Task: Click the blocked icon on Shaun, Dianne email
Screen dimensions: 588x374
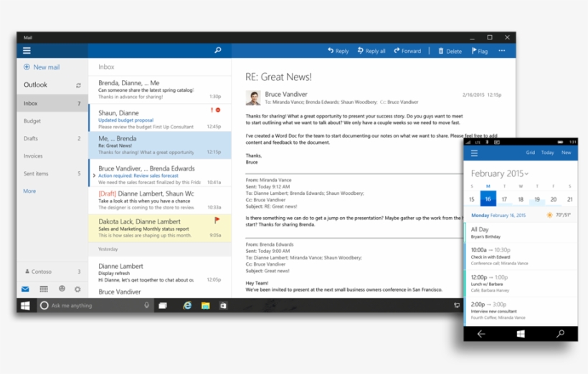Action: pyautogui.click(x=218, y=110)
